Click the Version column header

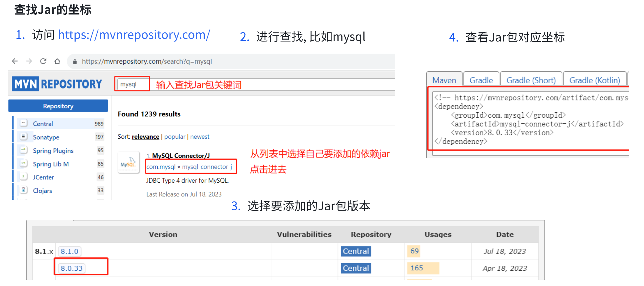pyautogui.click(x=163, y=234)
